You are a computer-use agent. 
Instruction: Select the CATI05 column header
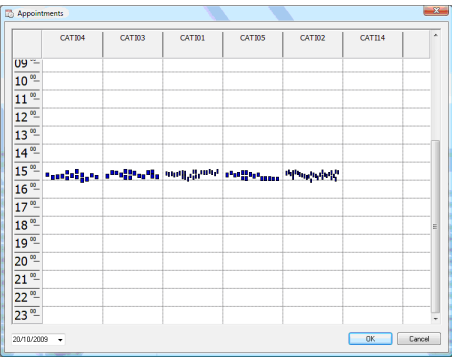(x=253, y=44)
